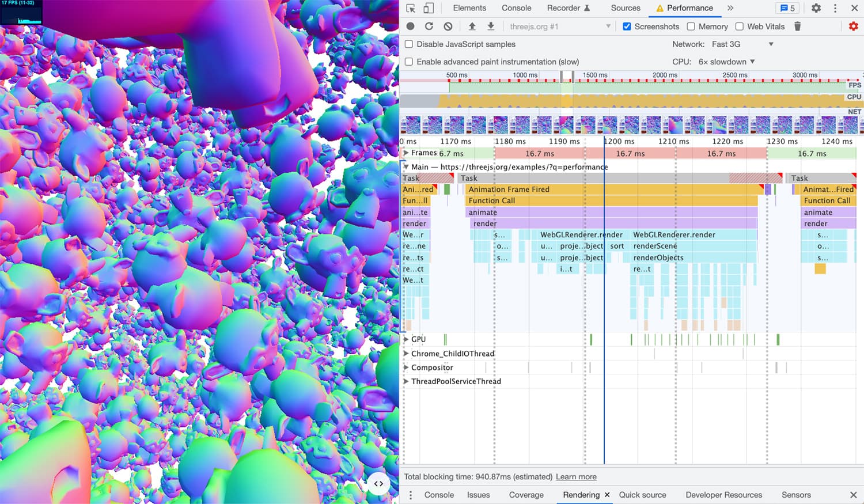The width and height of the screenshot is (864, 504).
Task: Select the rightmost Task bar
Action: (823, 178)
